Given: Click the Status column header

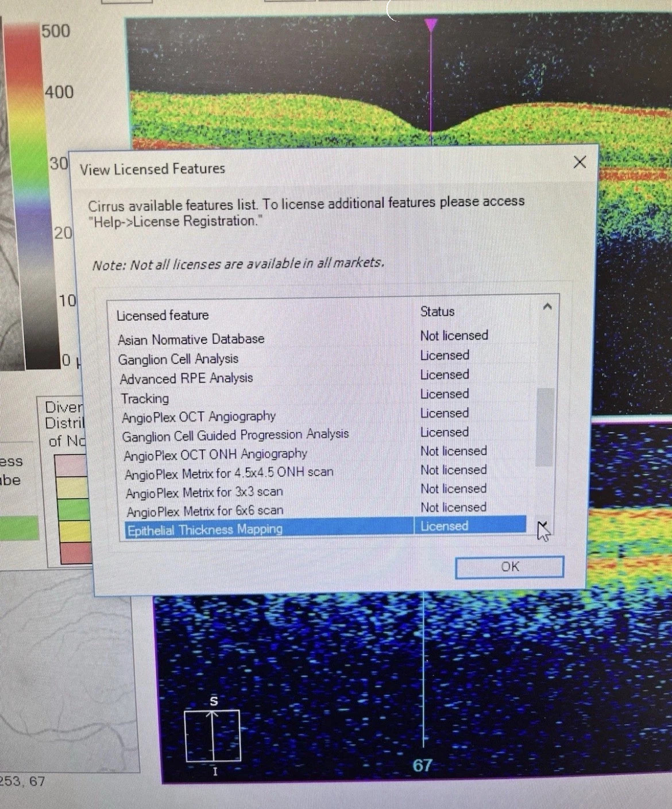Looking at the screenshot, I should [x=437, y=311].
